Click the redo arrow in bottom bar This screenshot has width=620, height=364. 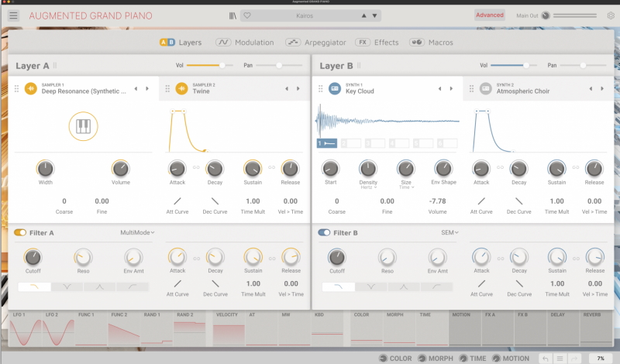tap(574, 359)
